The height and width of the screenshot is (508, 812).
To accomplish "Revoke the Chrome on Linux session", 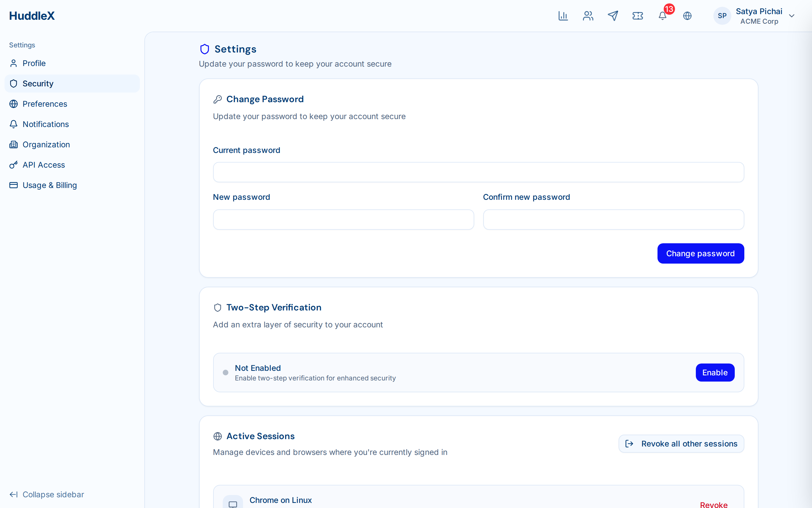I will coord(714,504).
